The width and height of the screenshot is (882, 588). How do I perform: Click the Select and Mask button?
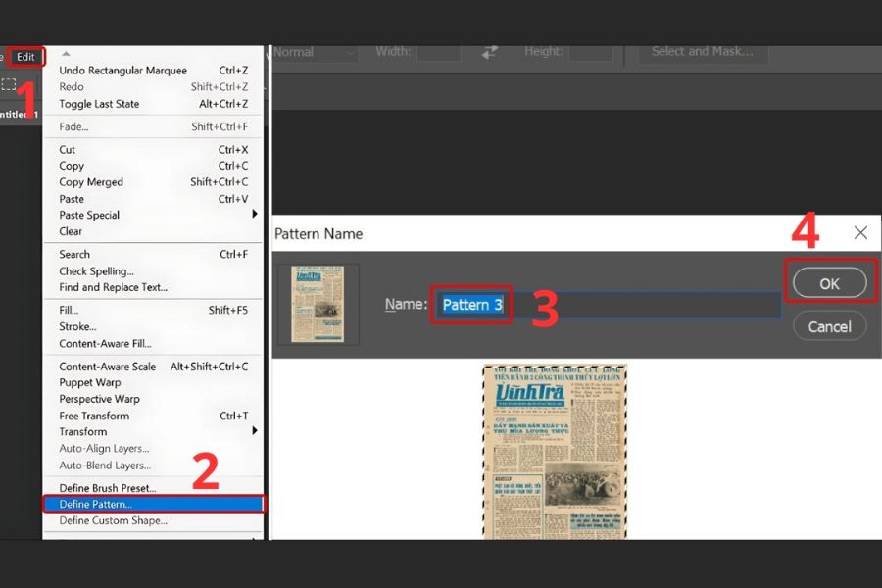click(702, 52)
